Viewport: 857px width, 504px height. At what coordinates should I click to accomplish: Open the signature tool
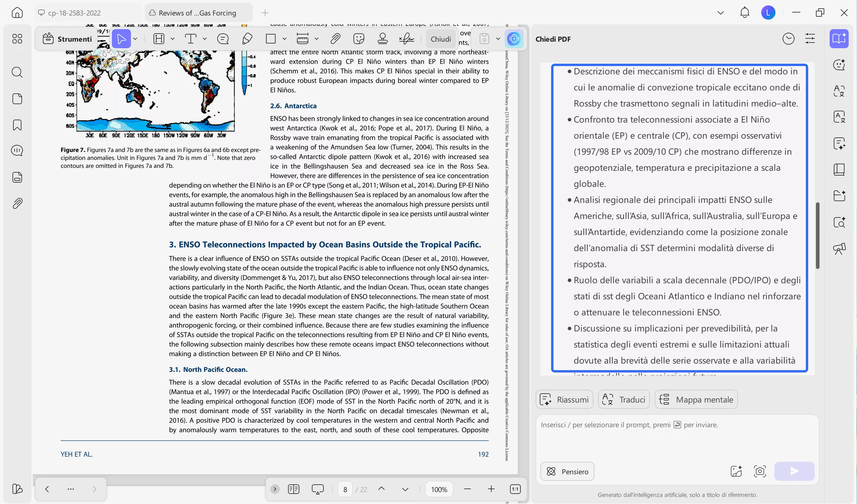[x=406, y=39]
